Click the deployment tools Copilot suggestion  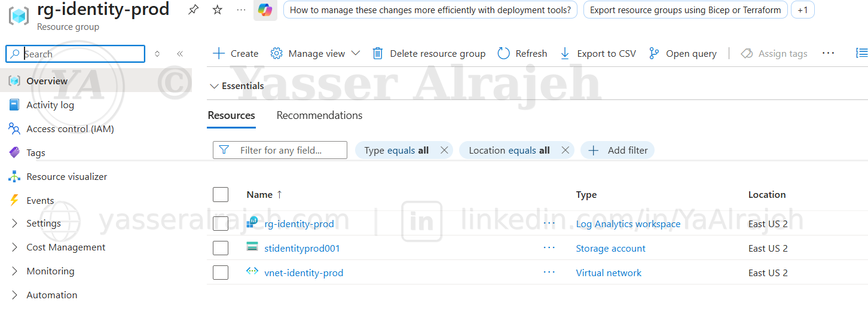pyautogui.click(x=430, y=10)
